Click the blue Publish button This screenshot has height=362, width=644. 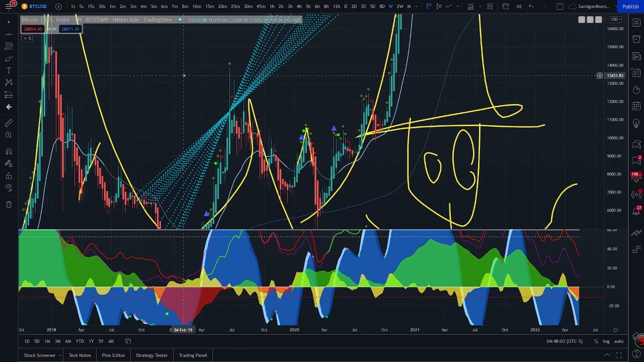[x=630, y=7]
